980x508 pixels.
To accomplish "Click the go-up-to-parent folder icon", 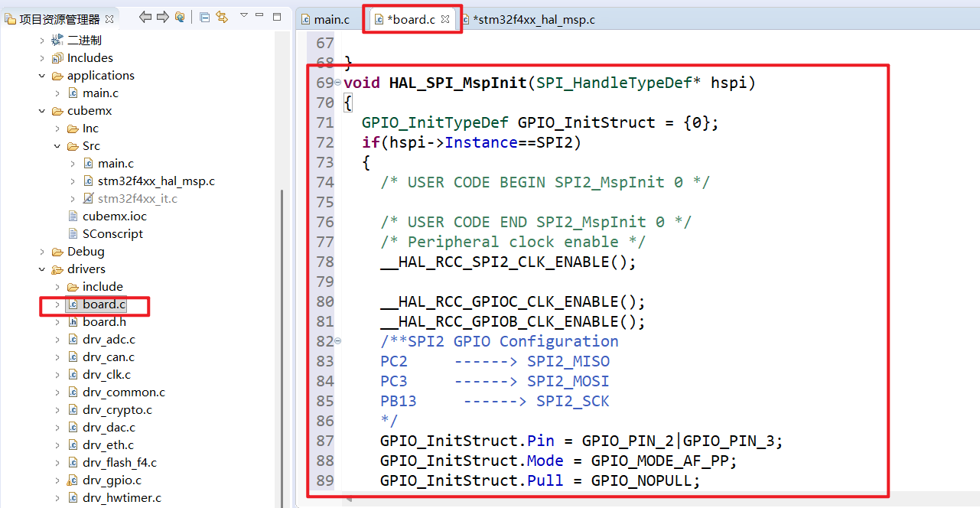I will pos(180,17).
